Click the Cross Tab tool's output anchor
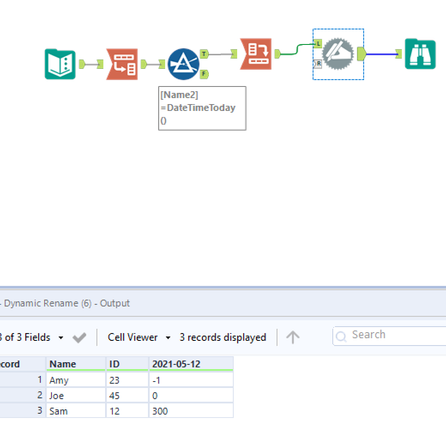This screenshot has width=446, height=423. 277,54
